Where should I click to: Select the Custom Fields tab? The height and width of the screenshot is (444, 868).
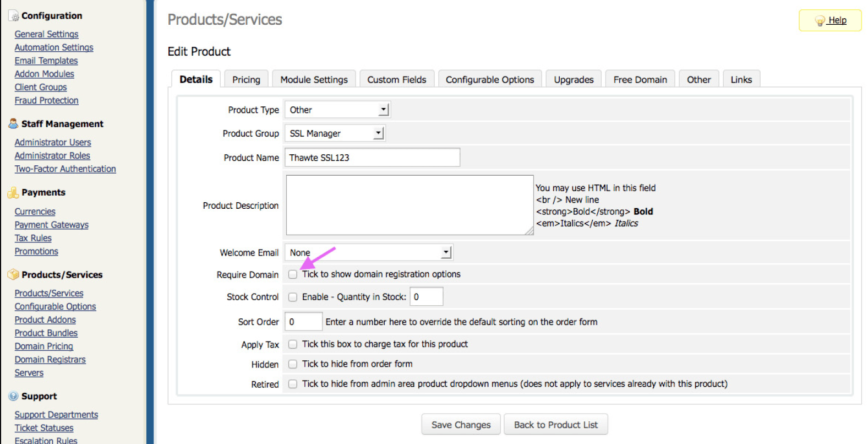click(397, 79)
